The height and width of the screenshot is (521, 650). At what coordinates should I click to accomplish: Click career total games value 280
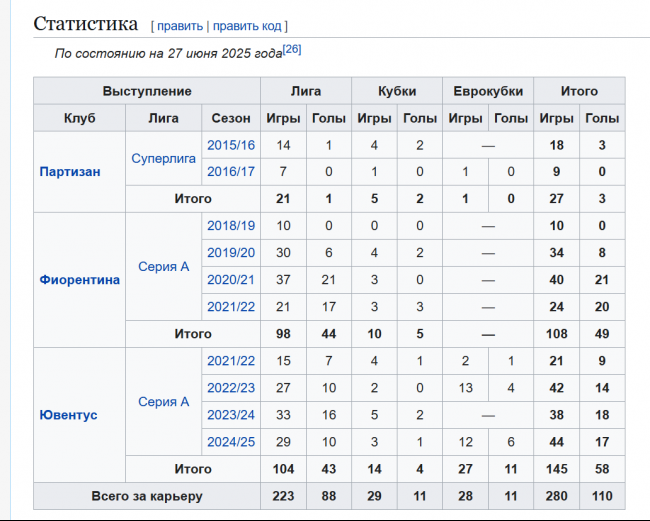point(556,496)
